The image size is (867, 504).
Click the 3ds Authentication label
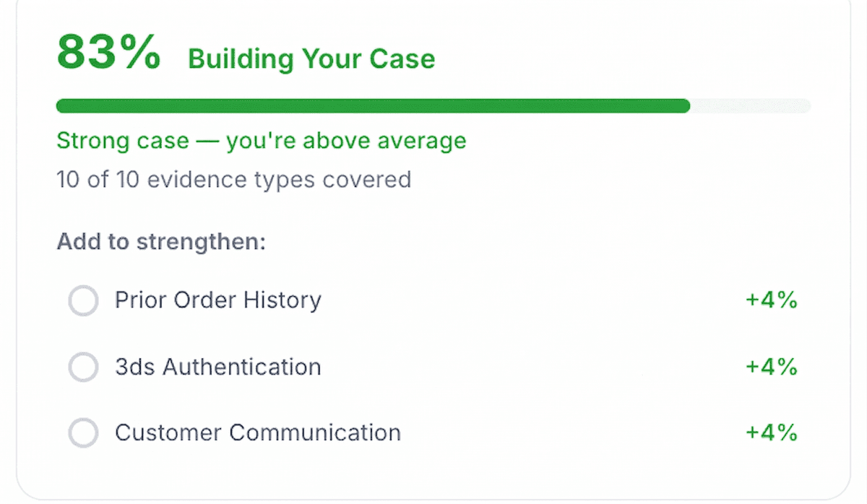(217, 367)
